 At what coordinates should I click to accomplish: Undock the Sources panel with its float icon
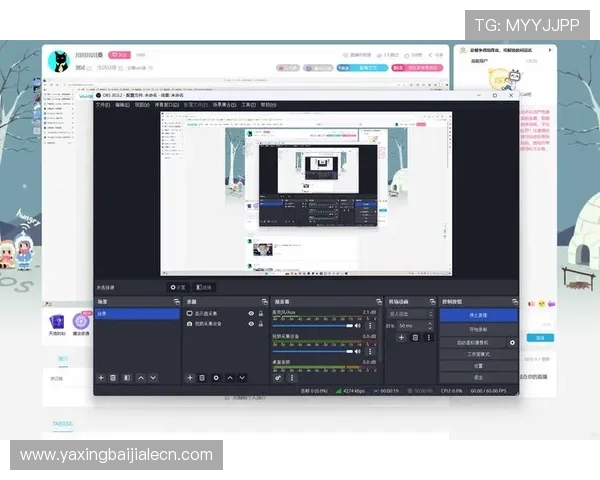click(265, 302)
